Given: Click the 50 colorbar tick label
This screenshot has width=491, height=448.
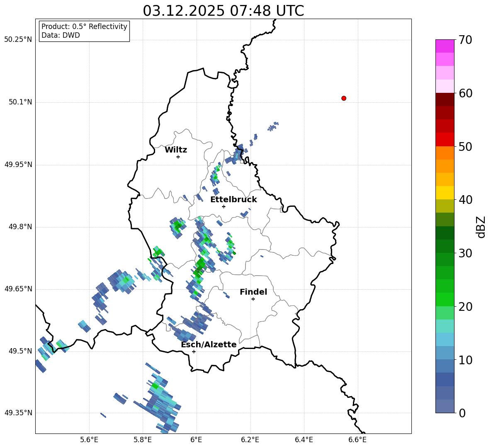Looking at the screenshot, I should 465,147.
